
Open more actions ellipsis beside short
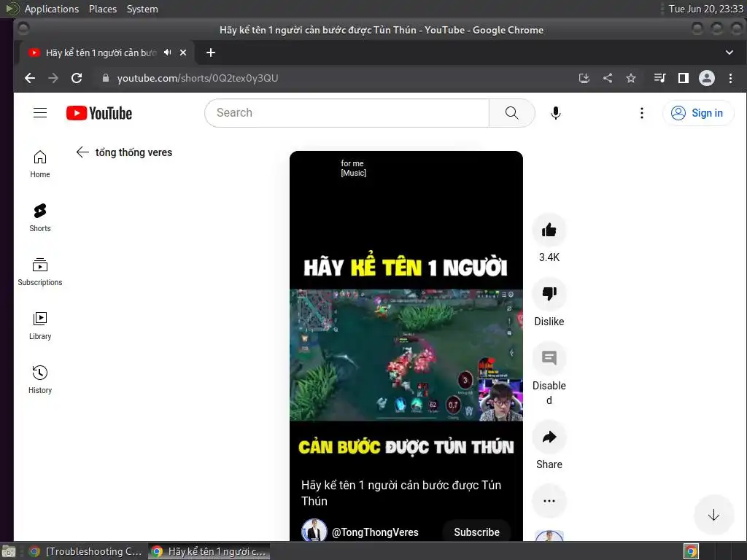(549, 501)
